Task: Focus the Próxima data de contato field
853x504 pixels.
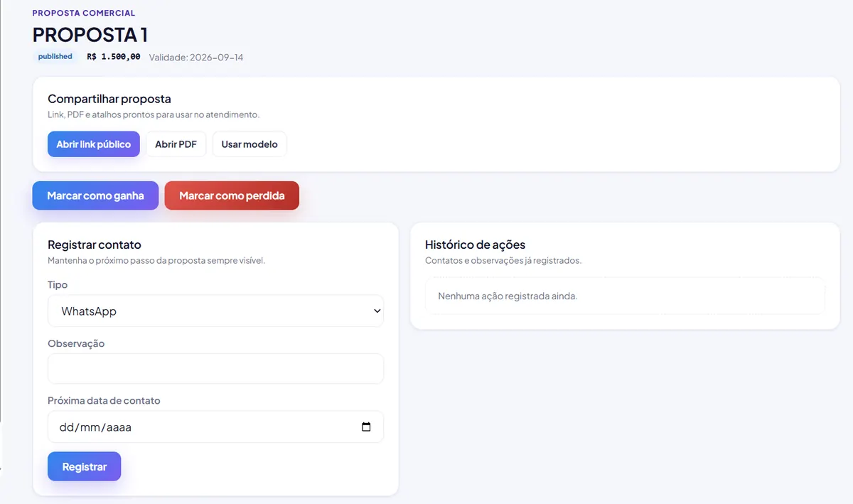Action: pos(215,427)
